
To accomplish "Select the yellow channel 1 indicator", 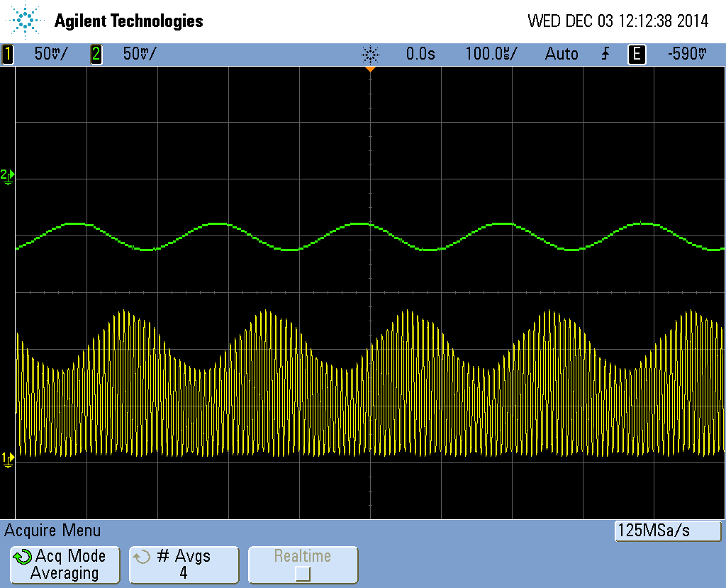I will tap(9, 54).
